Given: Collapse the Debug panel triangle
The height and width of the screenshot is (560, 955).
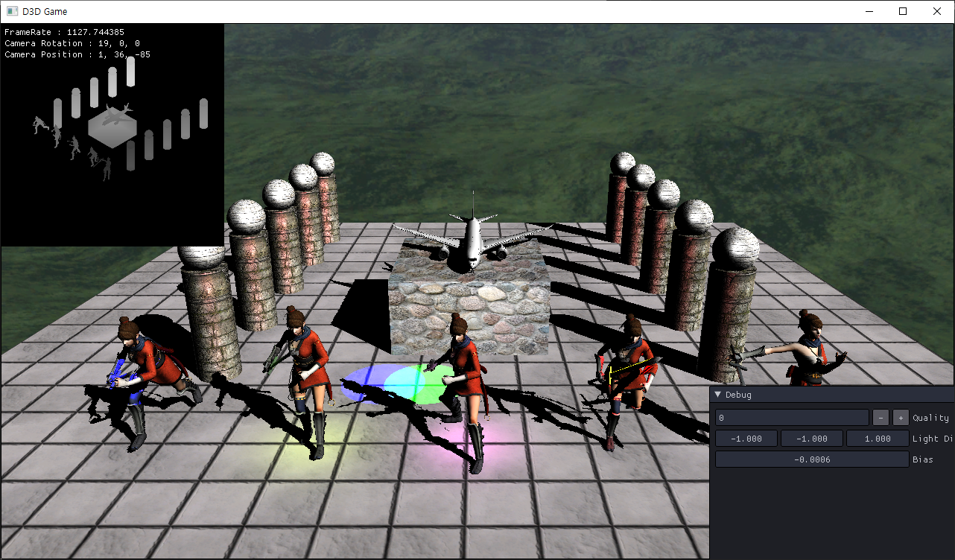Looking at the screenshot, I should (x=718, y=395).
